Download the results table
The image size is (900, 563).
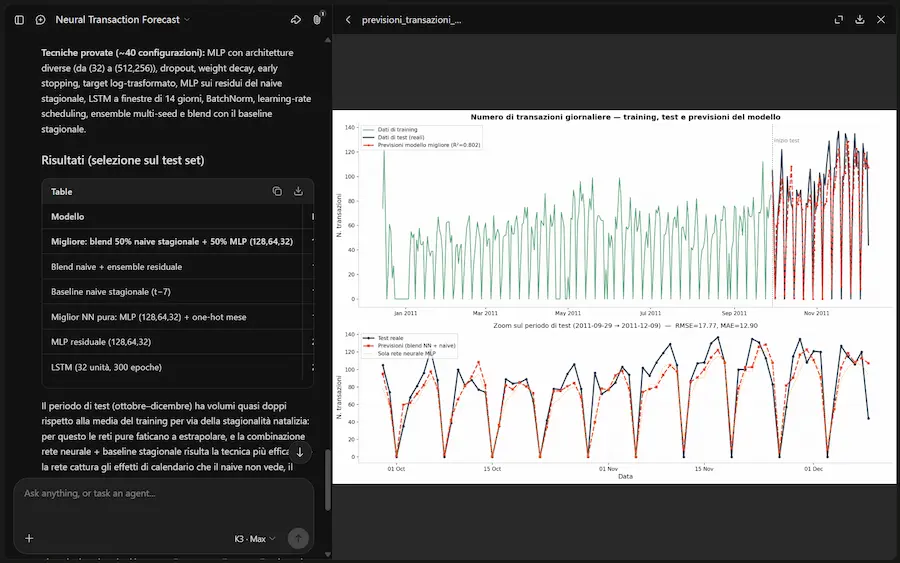298,191
